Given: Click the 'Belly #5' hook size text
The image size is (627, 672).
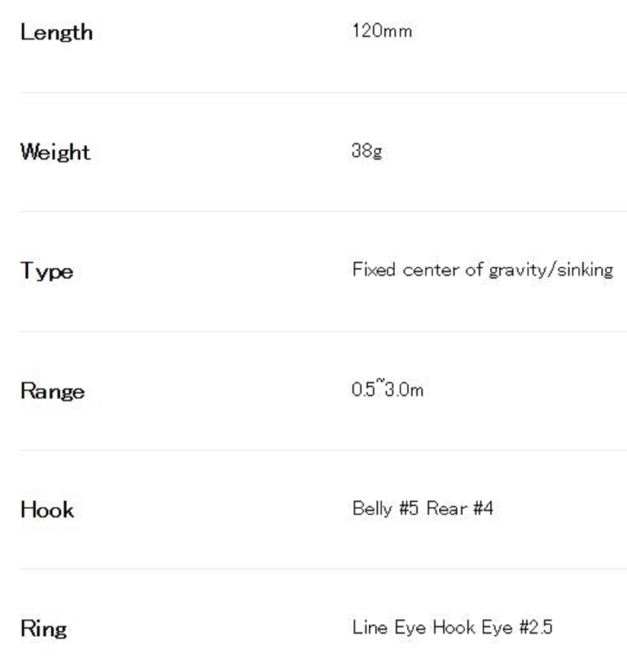Looking at the screenshot, I should point(385,508).
